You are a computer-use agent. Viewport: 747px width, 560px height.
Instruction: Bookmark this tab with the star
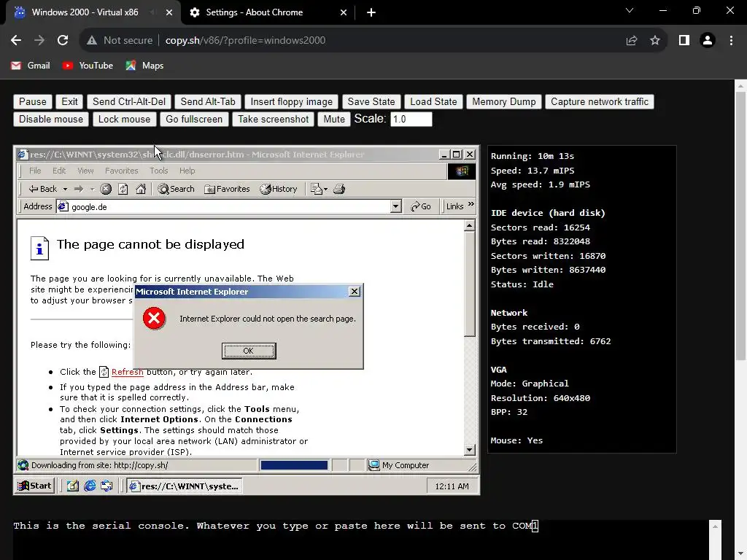pyautogui.click(x=655, y=41)
